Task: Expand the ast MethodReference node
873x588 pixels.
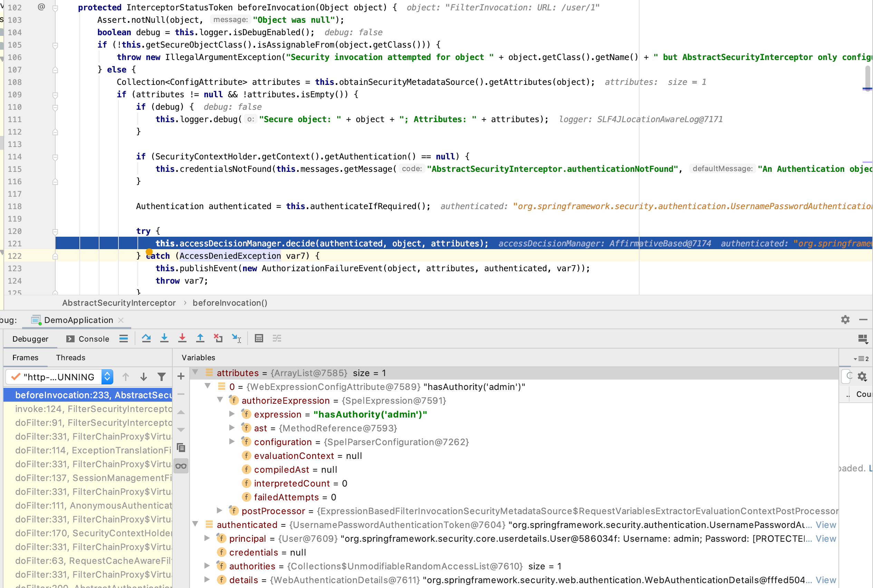Action: pos(232,428)
